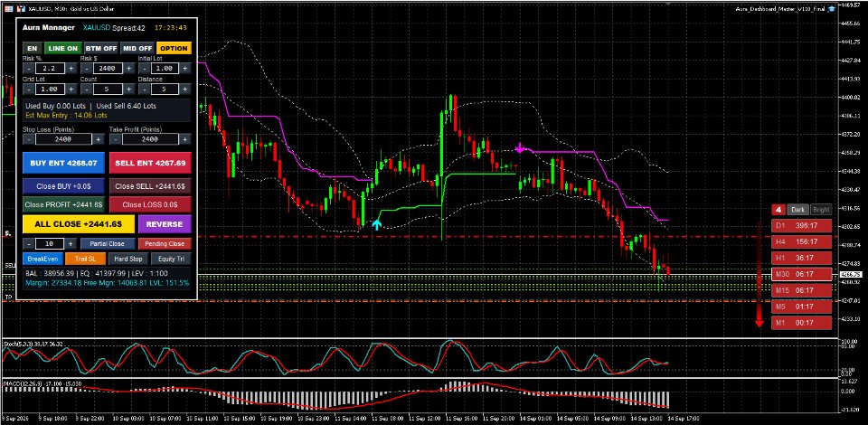868x425 pixels.
Task: Click the MACD(12,26,9) indicator label
Action: (42, 382)
